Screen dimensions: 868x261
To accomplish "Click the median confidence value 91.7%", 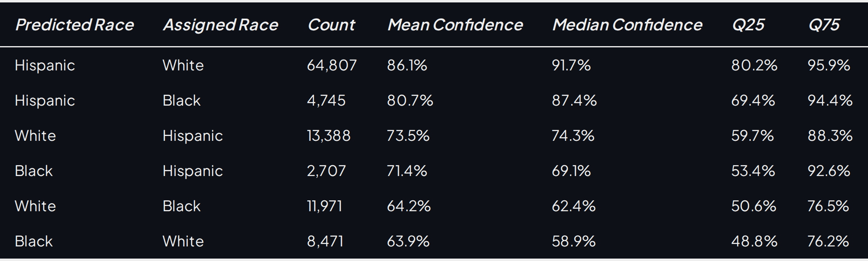I will 571,65.
